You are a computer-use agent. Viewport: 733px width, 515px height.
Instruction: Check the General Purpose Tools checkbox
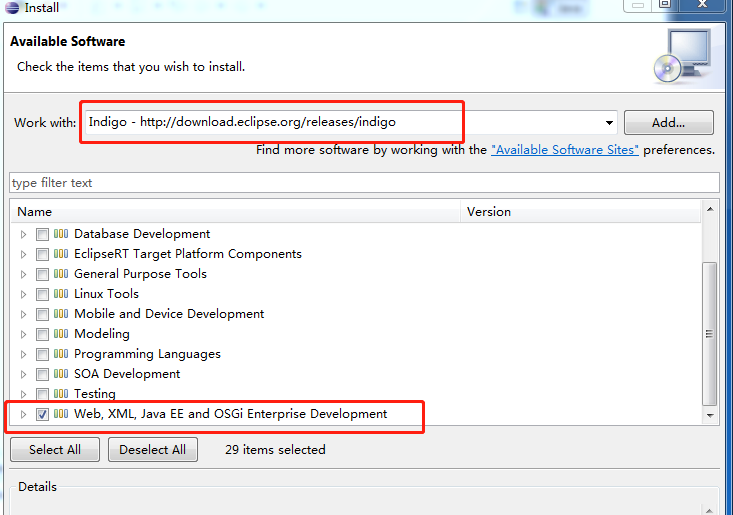[42, 274]
